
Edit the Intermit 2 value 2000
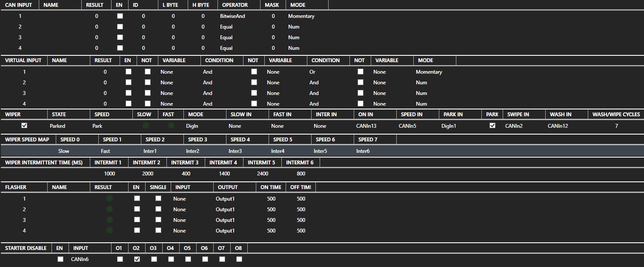pyautogui.click(x=148, y=174)
